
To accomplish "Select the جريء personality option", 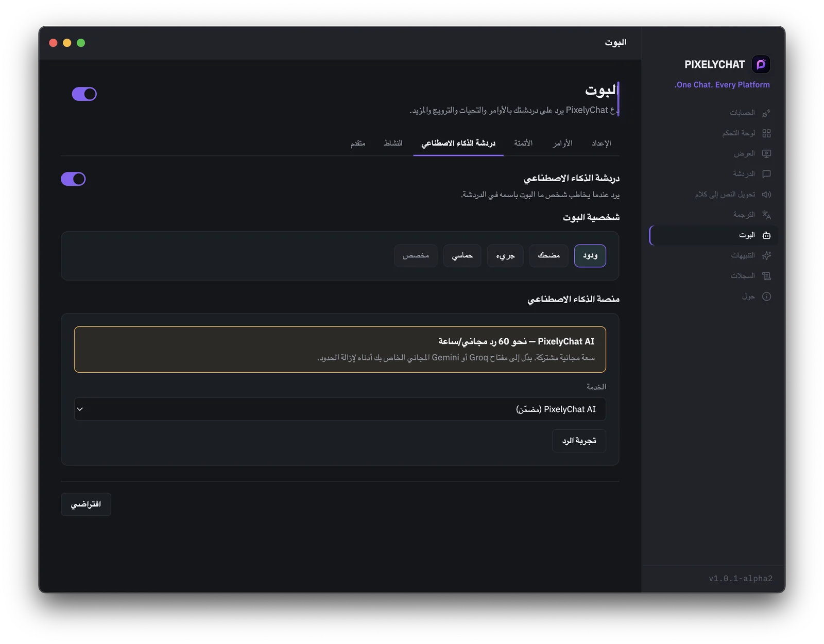I will pos(505,256).
